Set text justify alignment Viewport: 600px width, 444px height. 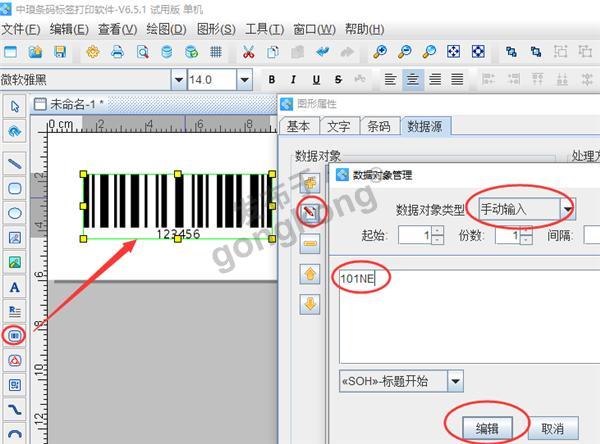[457, 80]
